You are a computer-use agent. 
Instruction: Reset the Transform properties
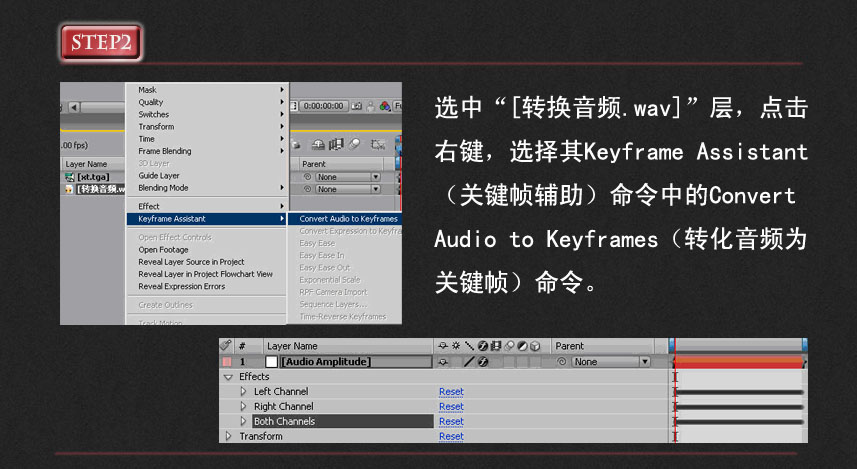(451, 436)
